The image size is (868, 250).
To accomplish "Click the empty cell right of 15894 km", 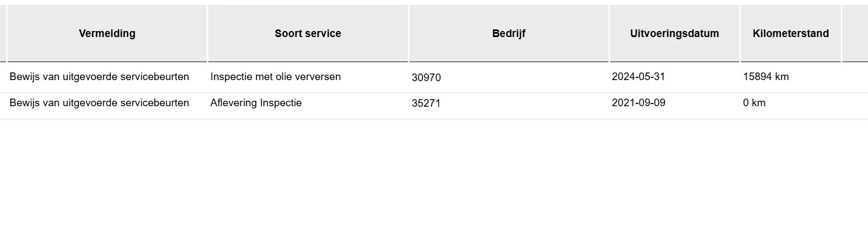I will point(855,77).
